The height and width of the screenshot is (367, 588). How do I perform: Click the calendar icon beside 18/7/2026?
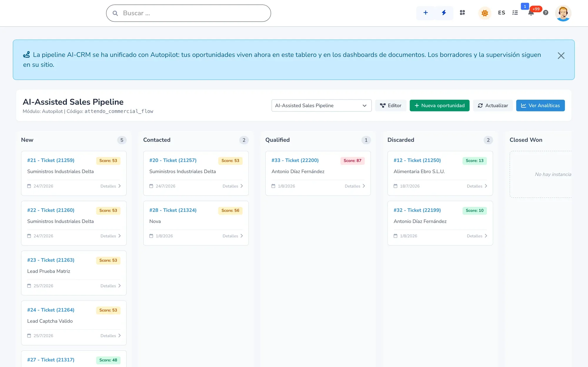[395, 186]
